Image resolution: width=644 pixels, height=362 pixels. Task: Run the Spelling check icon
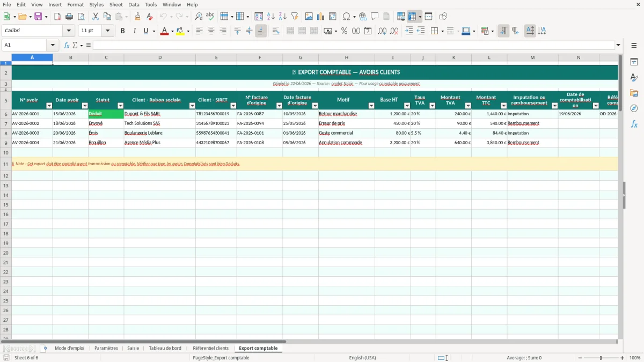(x=210, y=17)
